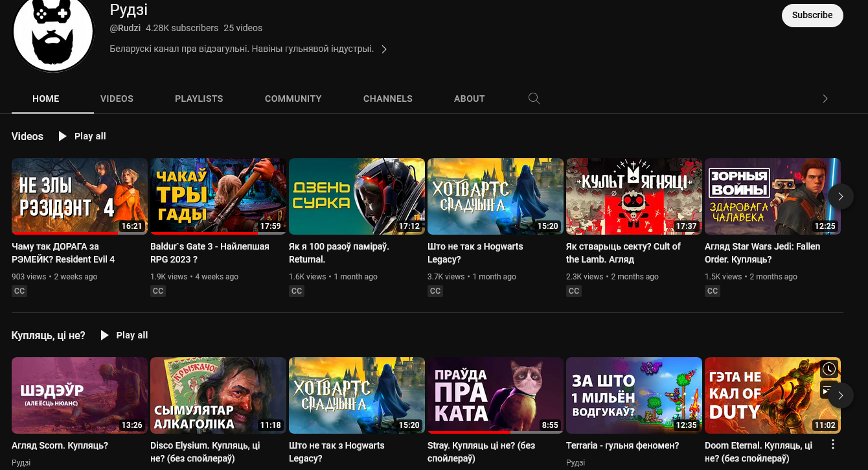868x470 pixels.
Task: Open ЗА ШТО 1 МІЛЬЁН ВОДГУКАЎ thumbnail
Action: [634, 395]
